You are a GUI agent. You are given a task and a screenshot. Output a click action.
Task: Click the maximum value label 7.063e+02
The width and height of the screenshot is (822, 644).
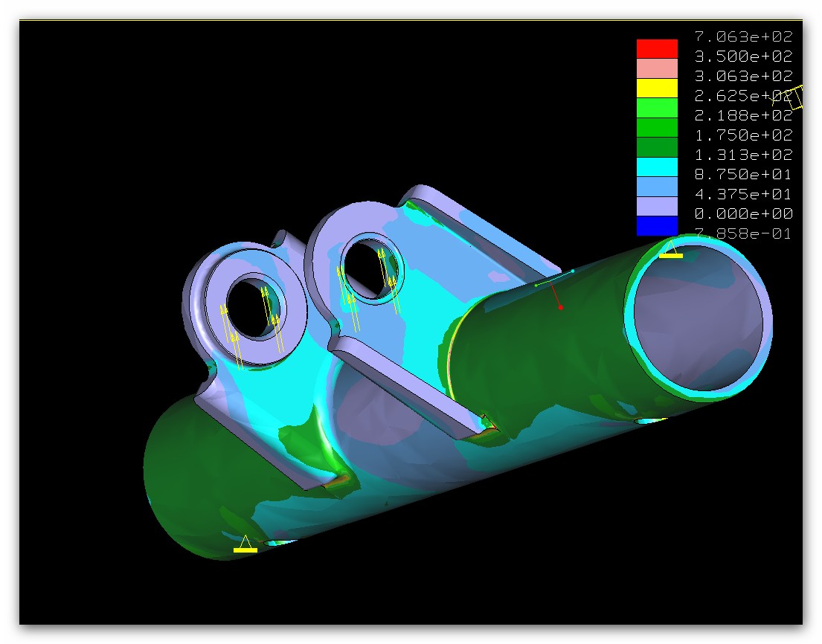[743, 36]
